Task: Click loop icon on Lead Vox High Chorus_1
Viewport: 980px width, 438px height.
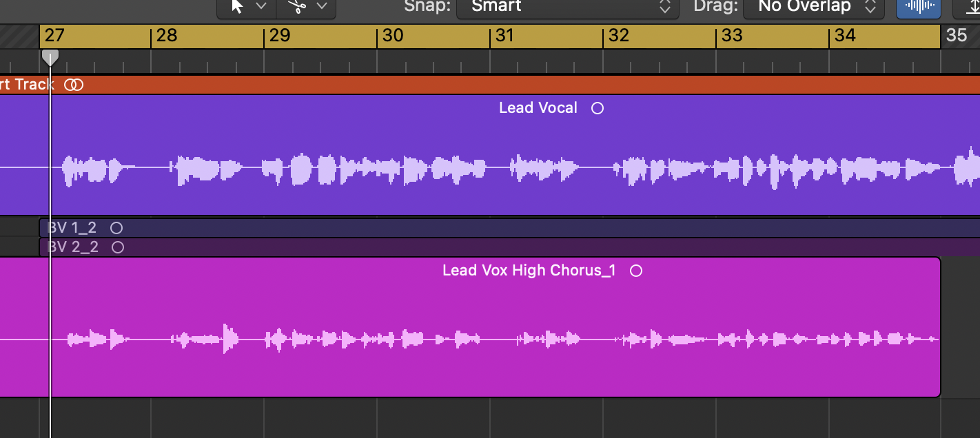Action: (636, 271)
